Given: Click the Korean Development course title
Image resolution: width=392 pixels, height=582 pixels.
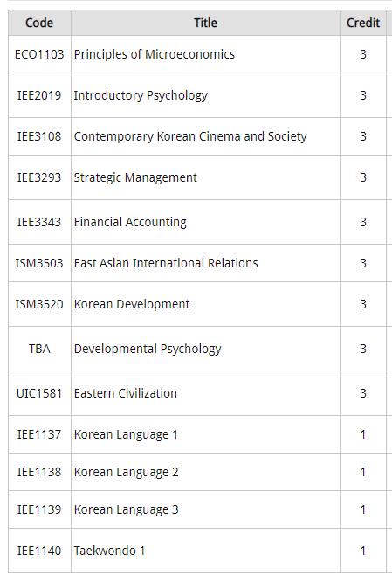Looking at the screenshot, I should (x=132, y=304).
